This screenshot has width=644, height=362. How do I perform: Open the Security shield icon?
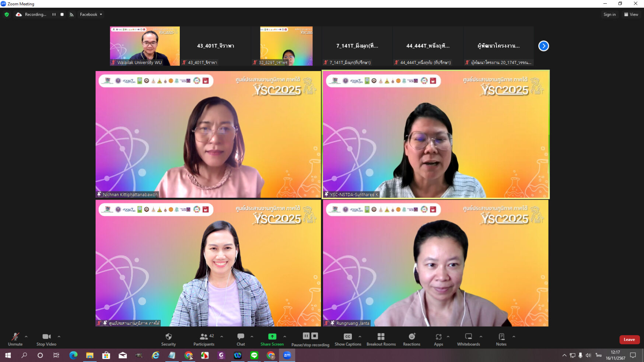pos(168,337)
